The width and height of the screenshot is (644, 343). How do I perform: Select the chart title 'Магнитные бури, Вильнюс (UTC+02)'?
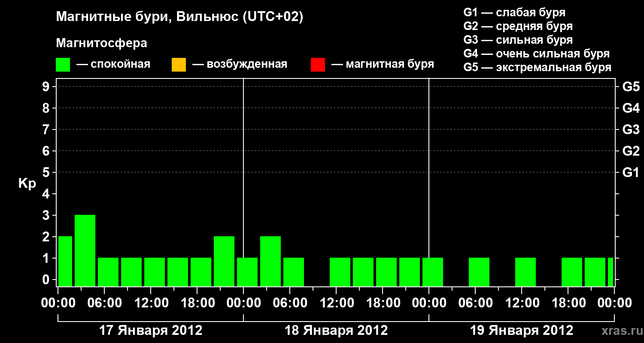pyautogui.click(x=179, y=17)
